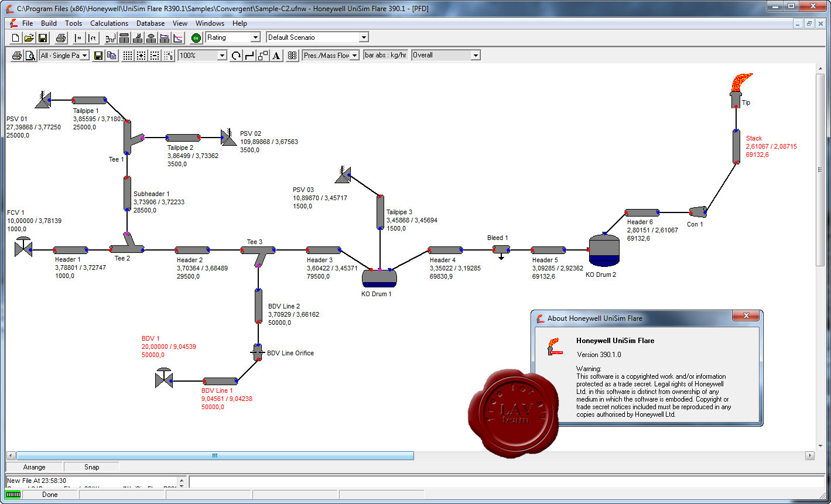This screenshot has width=831, height=504.
Task: Toggle the dotted grid display
Action: click(128, 56)
